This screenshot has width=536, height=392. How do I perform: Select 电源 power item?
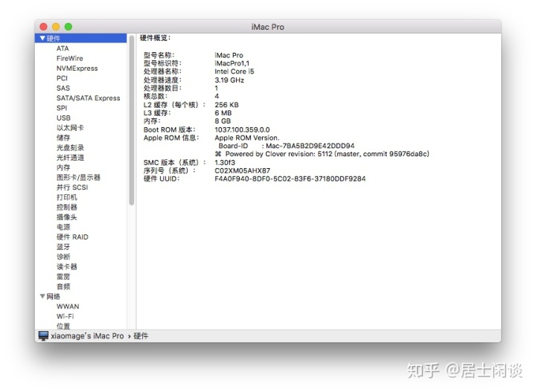63,227
